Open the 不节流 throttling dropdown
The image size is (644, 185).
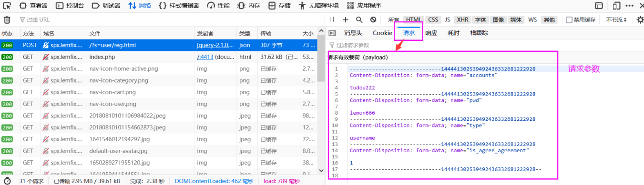616,19
